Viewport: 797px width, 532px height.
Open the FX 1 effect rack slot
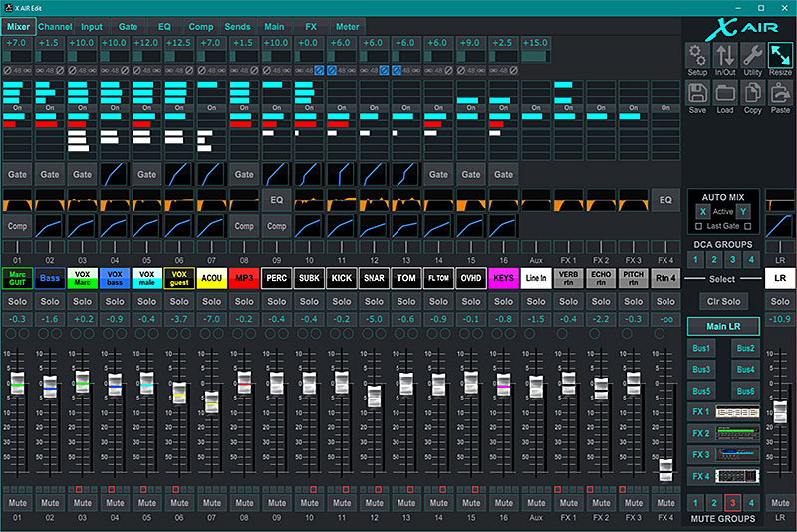tap(736, 412)
